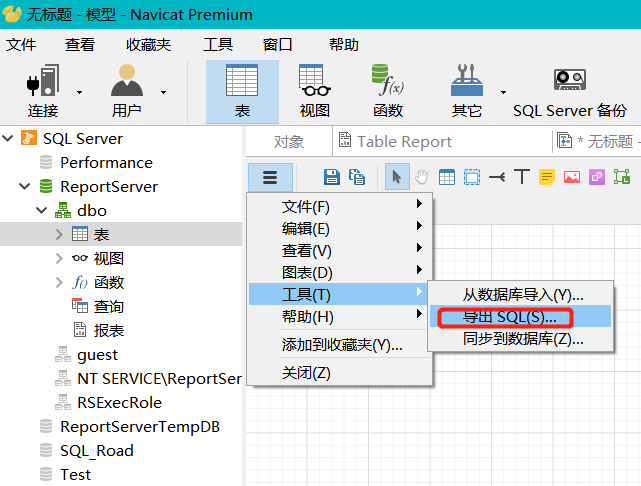Viewport: 641px width, 486px height.
Task: Select the hand pan tool
Action: (x=421, y=177)
